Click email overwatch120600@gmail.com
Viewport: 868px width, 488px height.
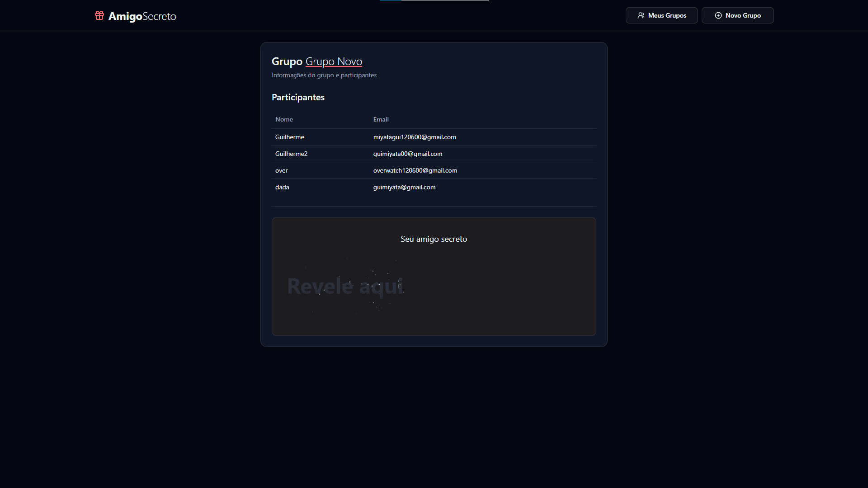point(415,170)
